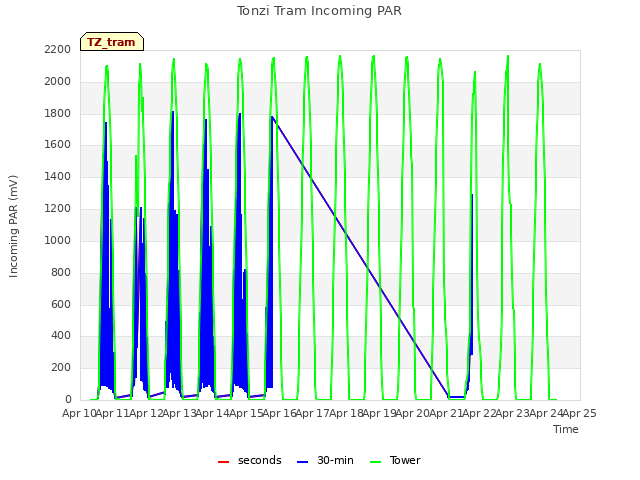Select the Apr 22 x-axis tick label
This screenshot has width=640, height=480.
(480, 413)
